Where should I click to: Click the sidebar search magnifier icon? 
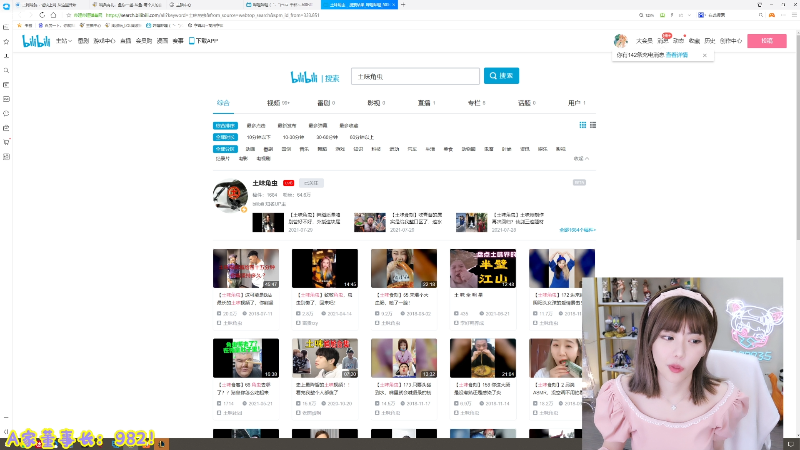(x=6, y=70)
